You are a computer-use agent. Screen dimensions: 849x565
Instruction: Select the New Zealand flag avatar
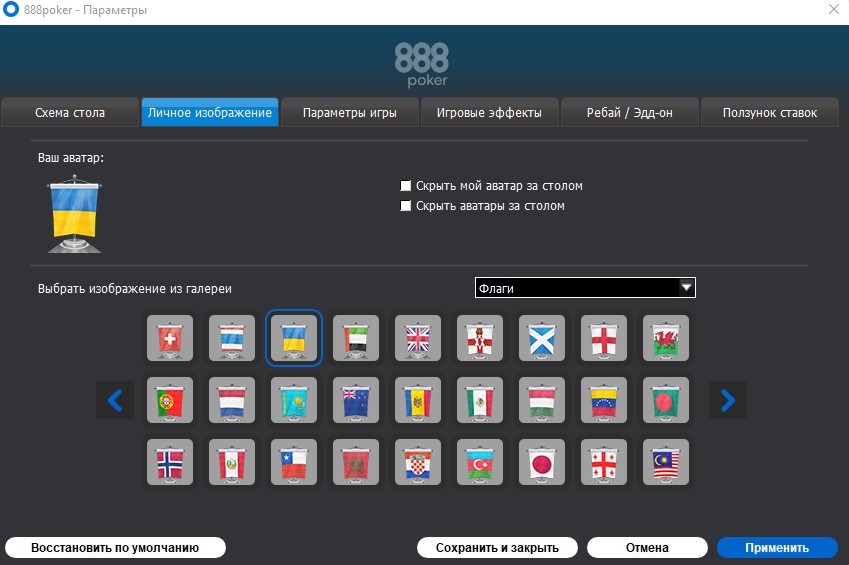pyautogui.click(x=356, y=400)
